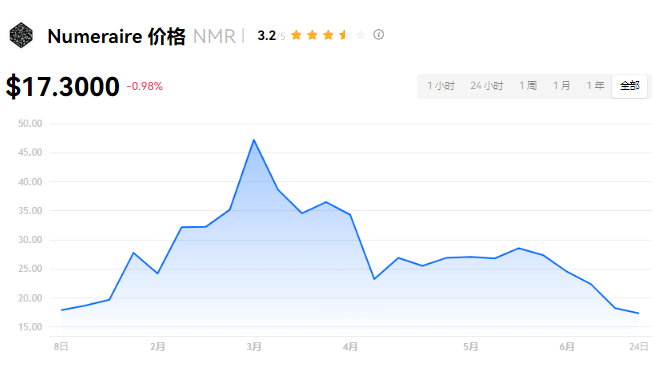Click the half-filled fourth star
The image size is (667, 383).
coord(344,35)
